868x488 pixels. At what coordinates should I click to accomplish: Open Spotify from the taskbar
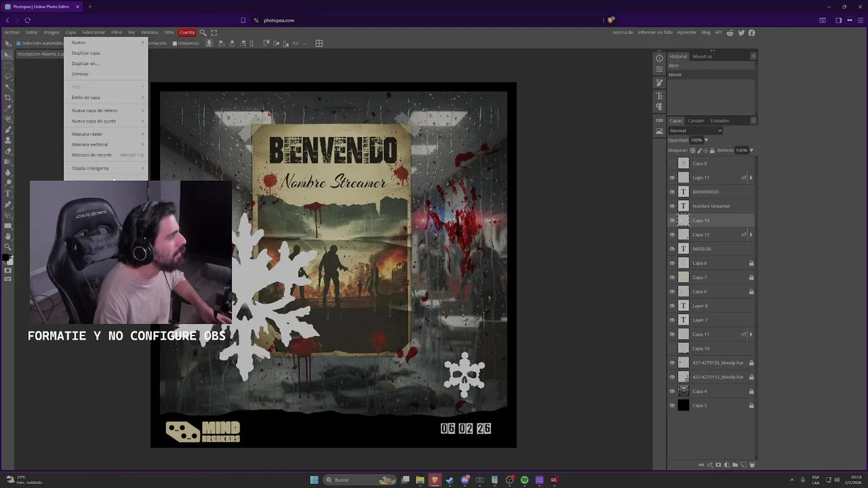(524, 480)
